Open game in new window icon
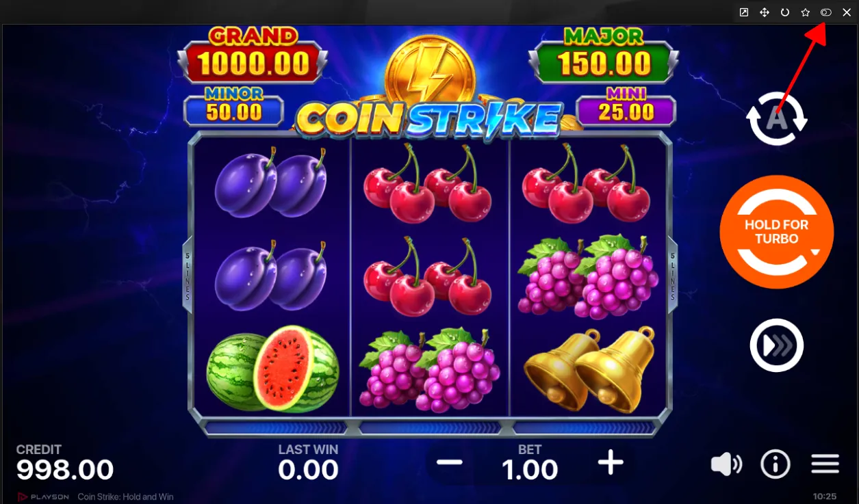This screenshot has width=859, height=504. (744, 12)
